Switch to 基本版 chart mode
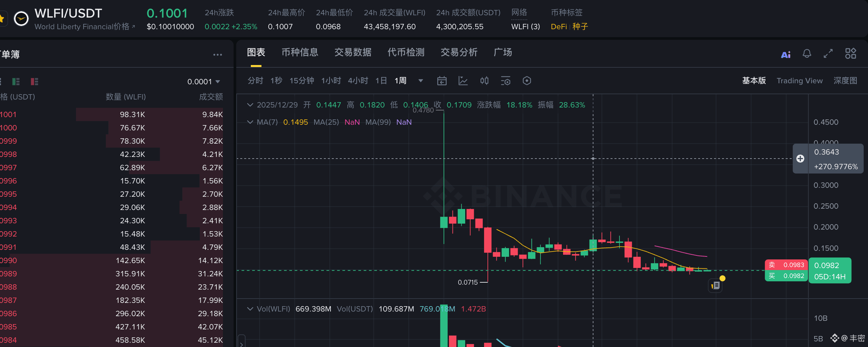This screenshot has height=347, width=868. (754, 81)
